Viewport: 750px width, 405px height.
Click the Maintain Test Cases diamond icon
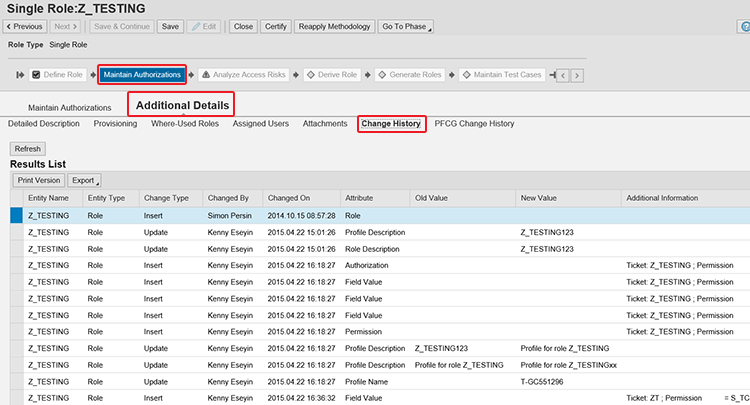click(465, 74)
